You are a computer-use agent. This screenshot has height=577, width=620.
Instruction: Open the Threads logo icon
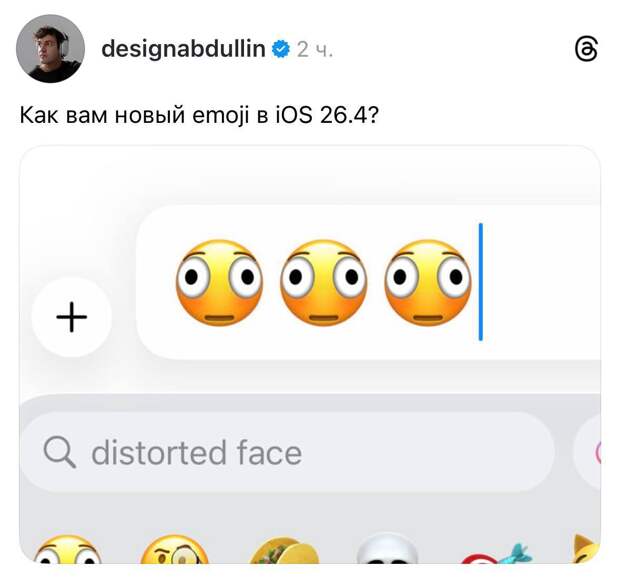[x=586, y=49]
